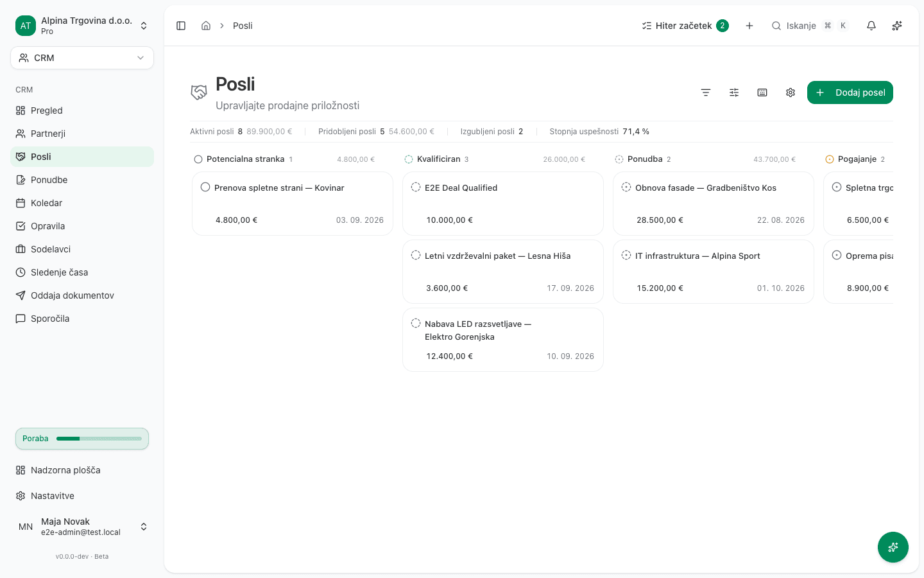Image resolution: width=924 pixels, height=578 pixels.
Task: Click status icon on E2E Deal Qualified card
Action: pyautogui.click(x=416, y=188)
